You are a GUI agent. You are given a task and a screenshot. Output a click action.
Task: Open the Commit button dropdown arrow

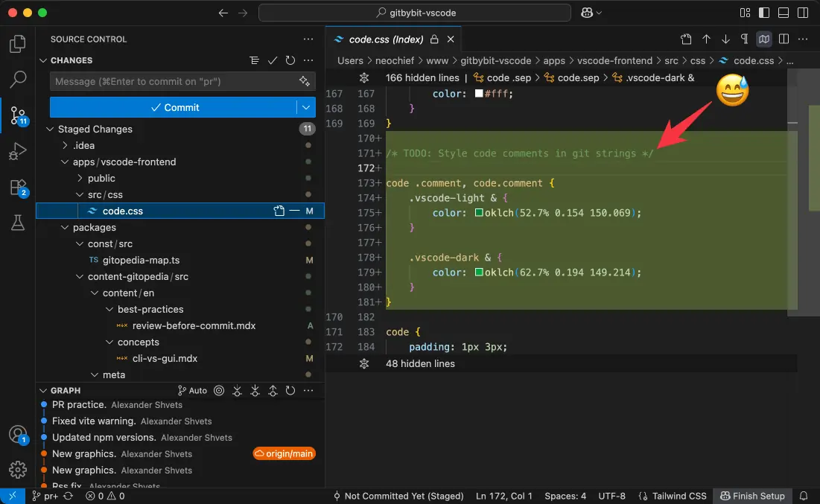[306, 107]
